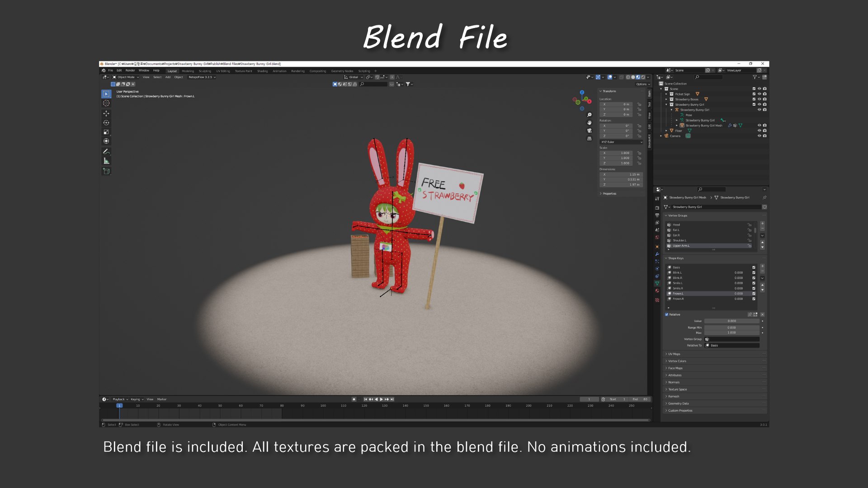Select the Rotate tool
Screen dimensions: 868x488
(x=106, y=123)
